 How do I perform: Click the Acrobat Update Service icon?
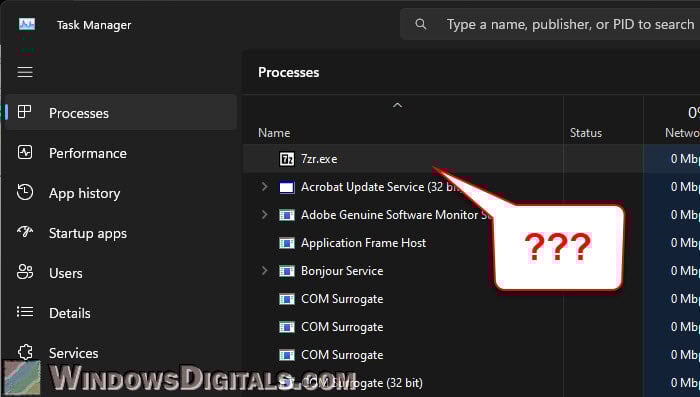coord(287,187)
